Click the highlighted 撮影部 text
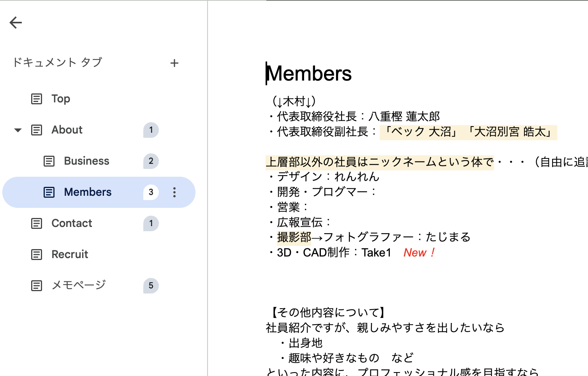Image resolution: width=588 pixels, height=376 pixels. (294, 237)
